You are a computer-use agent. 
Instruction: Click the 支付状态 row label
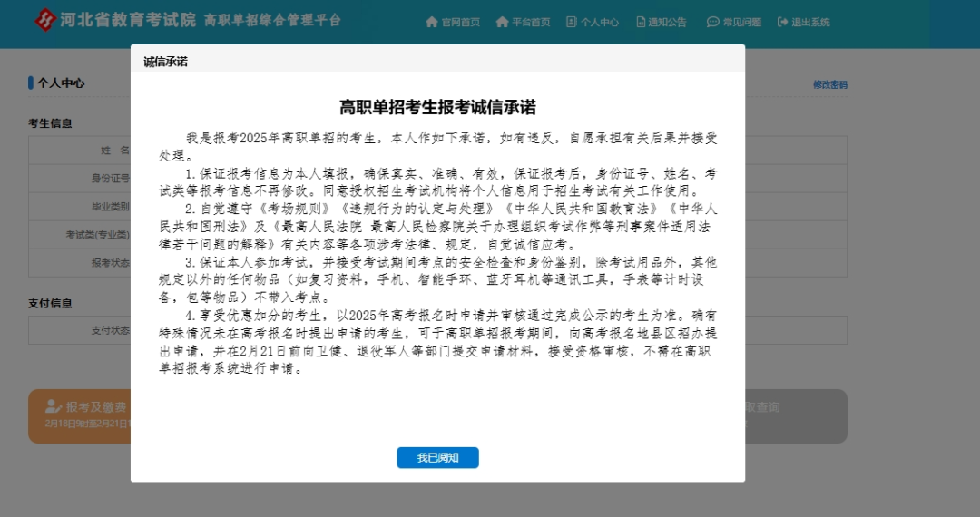(x=111, y=330)
